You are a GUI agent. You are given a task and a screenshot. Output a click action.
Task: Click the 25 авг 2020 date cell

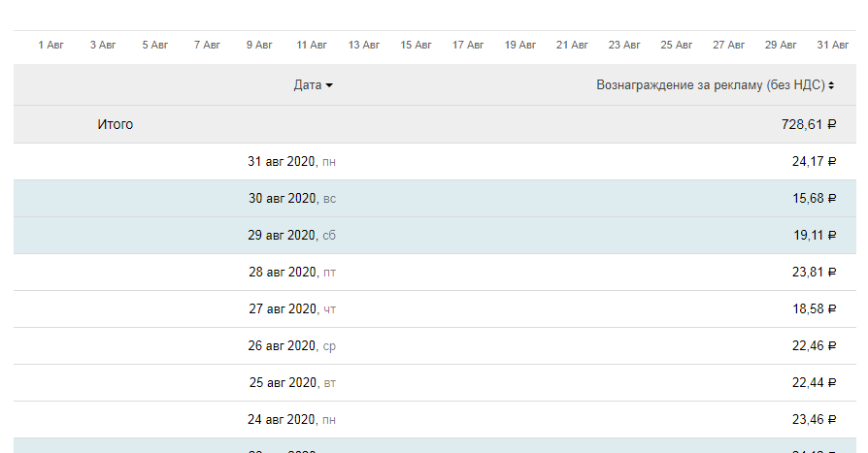(x=291, y=383)
